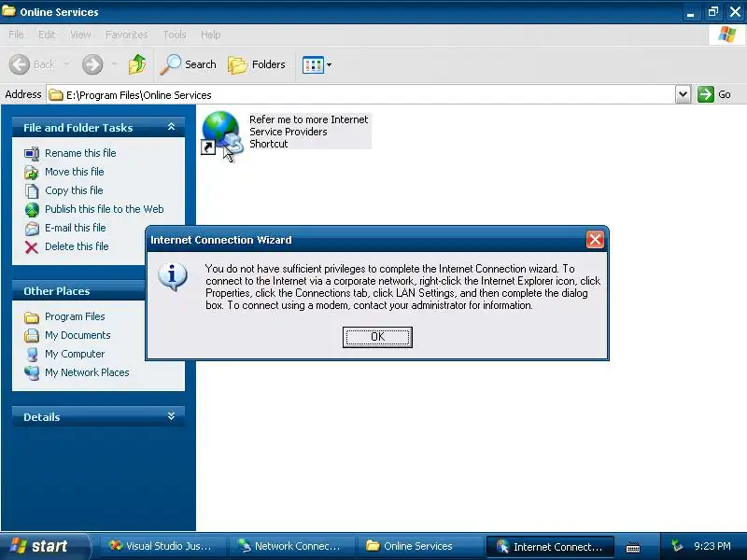Go to My Computer in Other Places
Image resolution: width=747 pixels, height=560 pixels.
coord(75,354)
